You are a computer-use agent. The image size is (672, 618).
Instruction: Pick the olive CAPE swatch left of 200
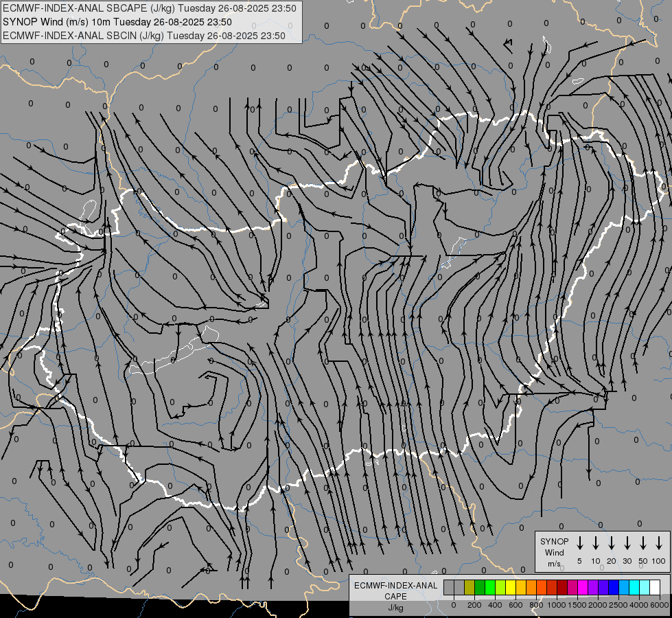click(x=470, y=588)
